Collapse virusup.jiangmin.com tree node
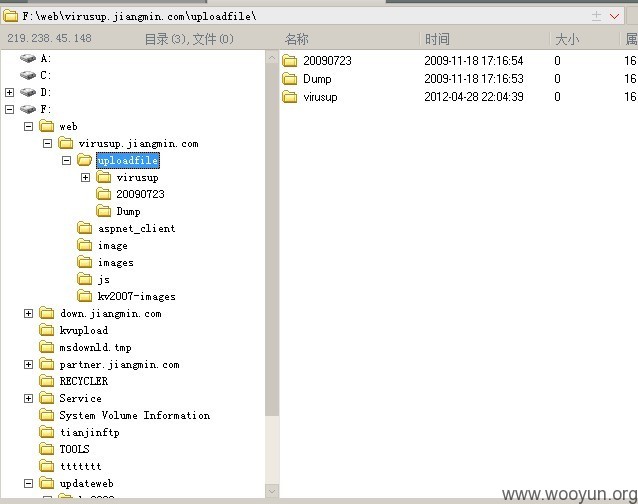Screen dimensions: 638x504 [x=48, y=144]
